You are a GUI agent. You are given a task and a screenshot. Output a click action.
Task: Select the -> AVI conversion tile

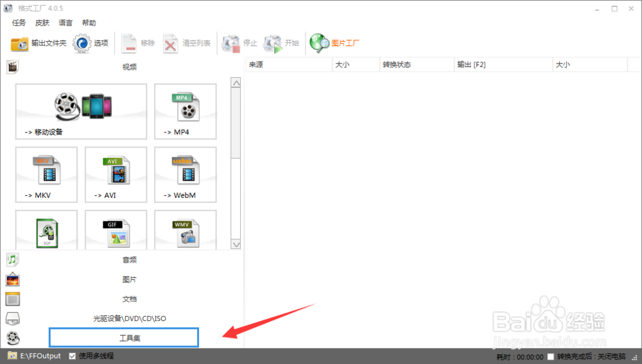click(x=116, y=175)
